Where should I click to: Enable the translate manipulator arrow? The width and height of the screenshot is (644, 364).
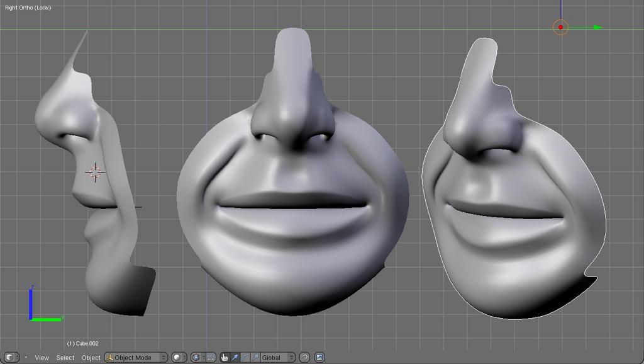(x=235, y=357)
